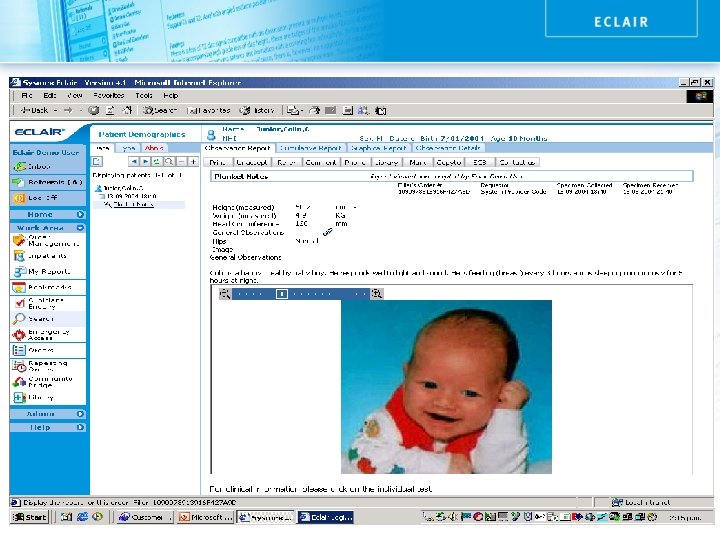Go to next patient with right arrow
This screenshot has height=540, width=720.
[145, 162]
